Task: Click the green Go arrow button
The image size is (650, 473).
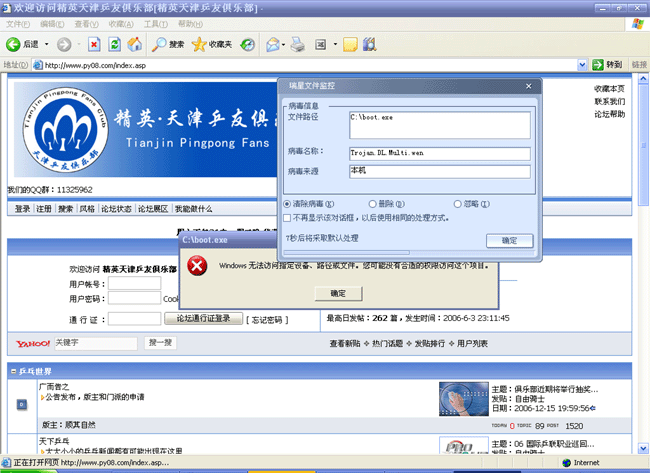Action: point(598,65)
